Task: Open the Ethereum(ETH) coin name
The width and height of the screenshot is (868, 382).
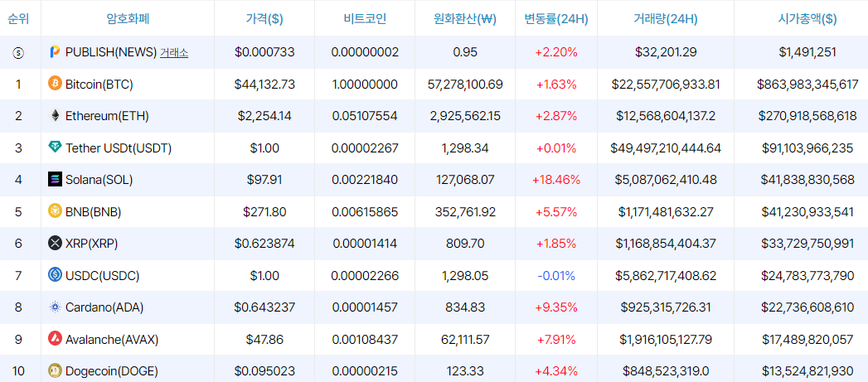Action: pyautogui.click(x=107, y=116)
